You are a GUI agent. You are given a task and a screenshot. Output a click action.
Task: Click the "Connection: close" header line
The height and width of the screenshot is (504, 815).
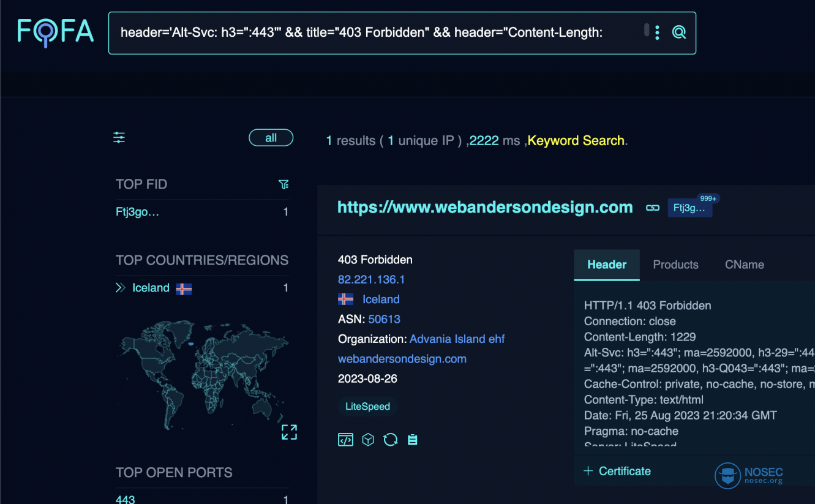pos(630,321)
